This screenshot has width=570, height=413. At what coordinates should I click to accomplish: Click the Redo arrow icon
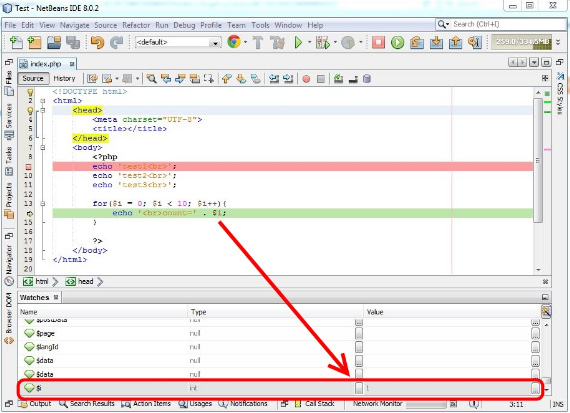click(x=116, y=43)
